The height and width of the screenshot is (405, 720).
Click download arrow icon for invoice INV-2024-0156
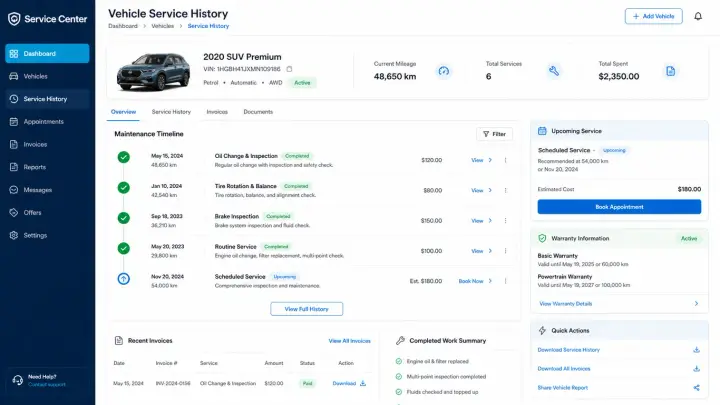363,383
